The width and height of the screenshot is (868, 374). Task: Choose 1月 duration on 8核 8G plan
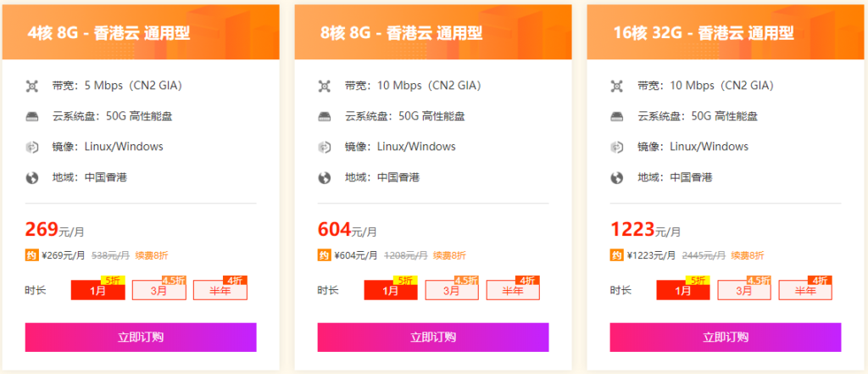click(x=391, y=290)
